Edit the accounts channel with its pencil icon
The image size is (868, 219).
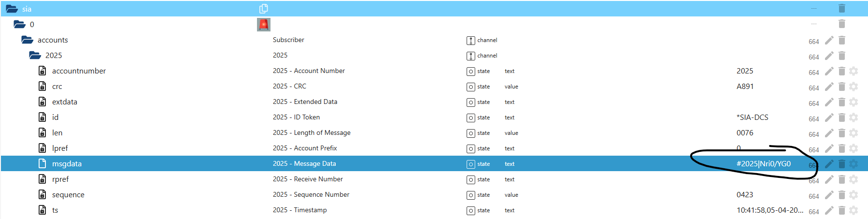click(829, 40)
